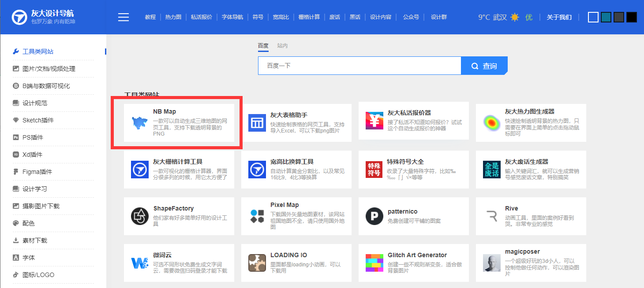
Task: Click the Xd icon beside Xd插件
Action: [x=16, y=155]
